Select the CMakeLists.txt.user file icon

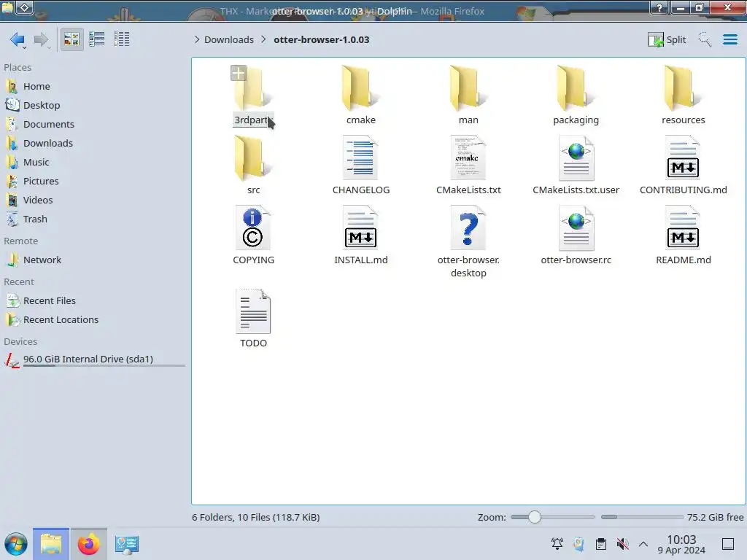576,157
